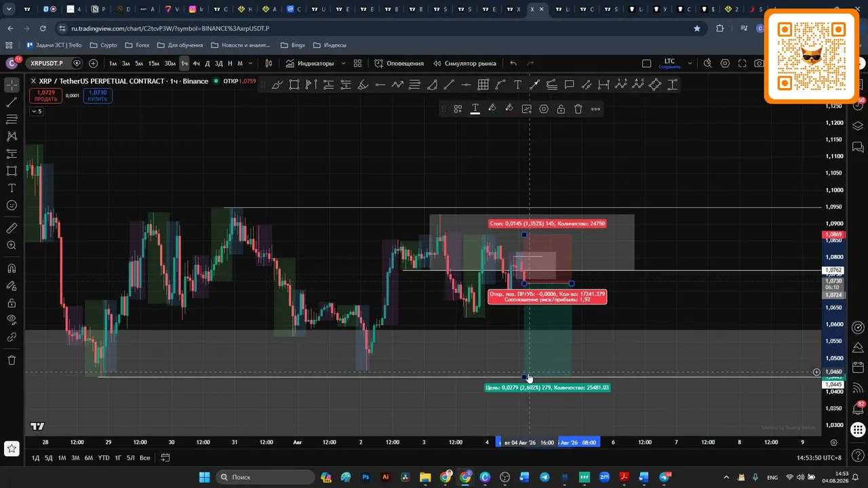Toggle lock all drawings
The height and width of the screenshot is (488, 868).
coord(12,303)
